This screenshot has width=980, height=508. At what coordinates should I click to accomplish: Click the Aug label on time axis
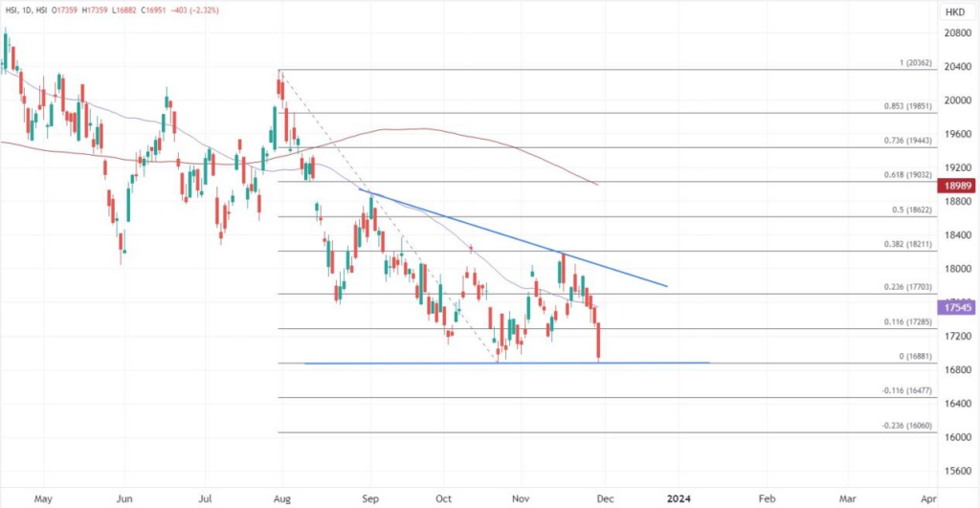(281, 498)
